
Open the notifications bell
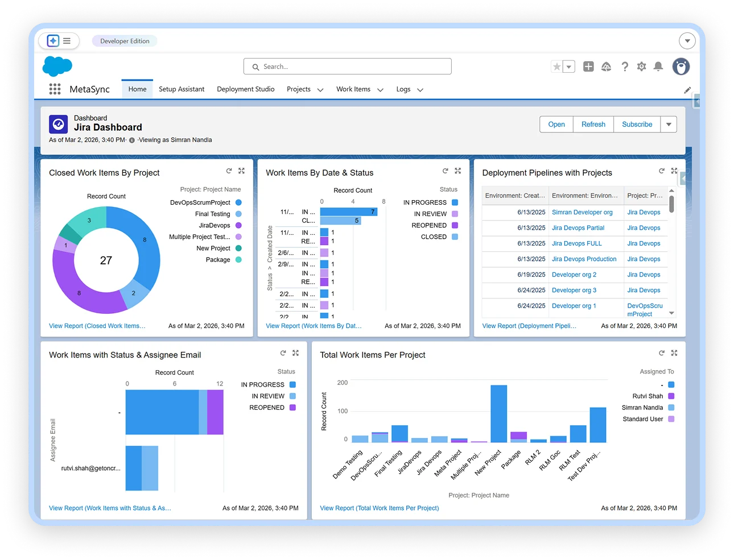658,67
